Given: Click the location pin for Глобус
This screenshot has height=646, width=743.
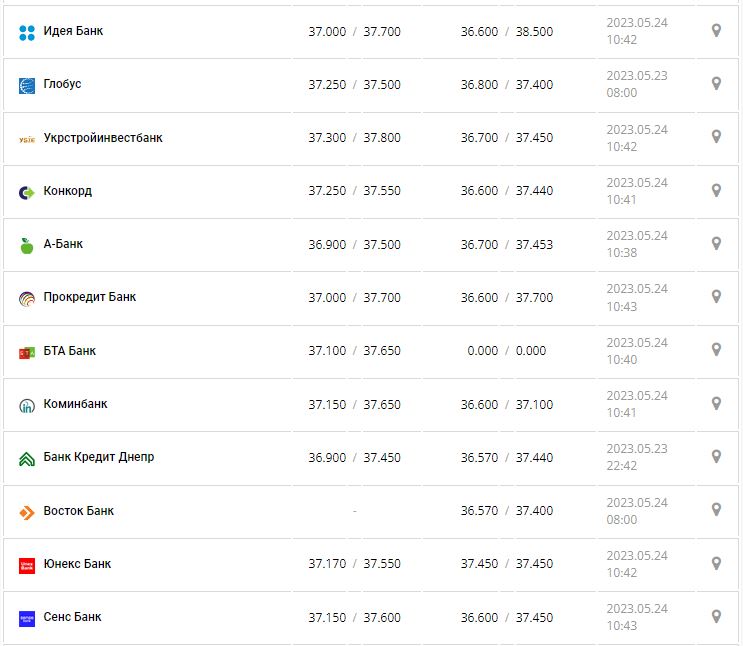Looking at the screenshot, I should (x=716, y=83).
